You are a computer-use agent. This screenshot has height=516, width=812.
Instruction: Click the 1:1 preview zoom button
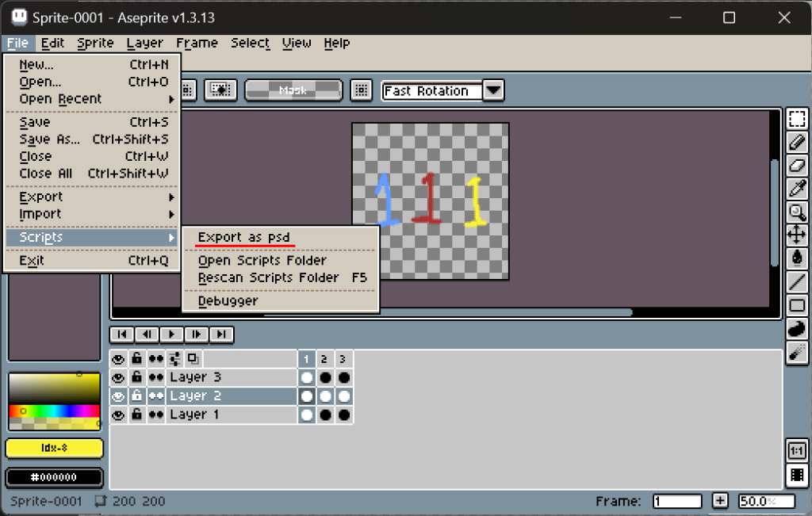796,451
